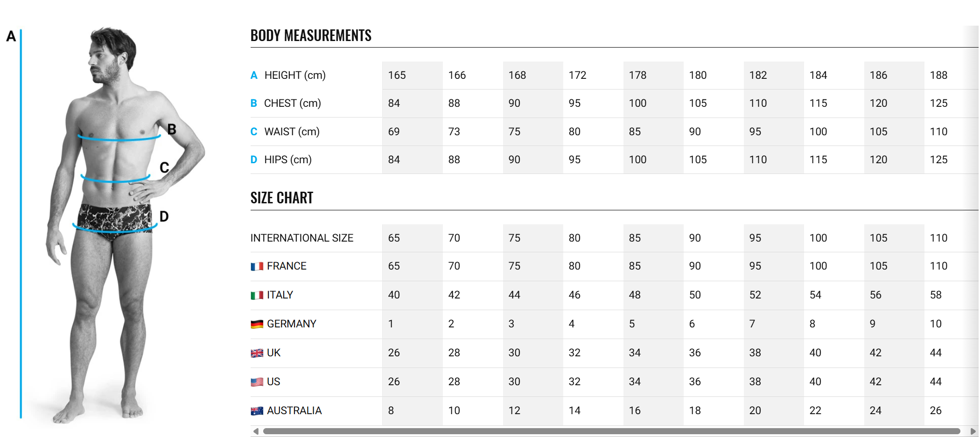This screenshot has height=437, width=980.
Task: Click the UK flag icon
Action: click(x=257, y=353)
